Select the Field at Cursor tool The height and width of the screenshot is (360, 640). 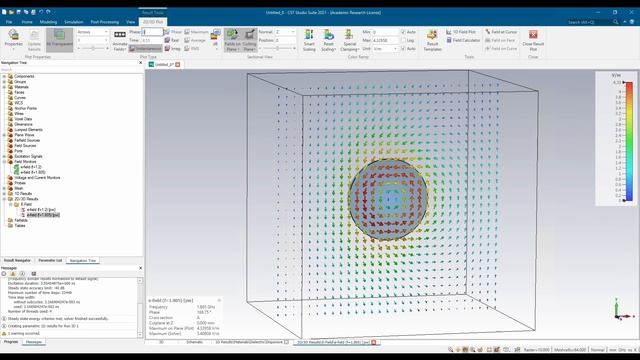[x=501, y=32]
